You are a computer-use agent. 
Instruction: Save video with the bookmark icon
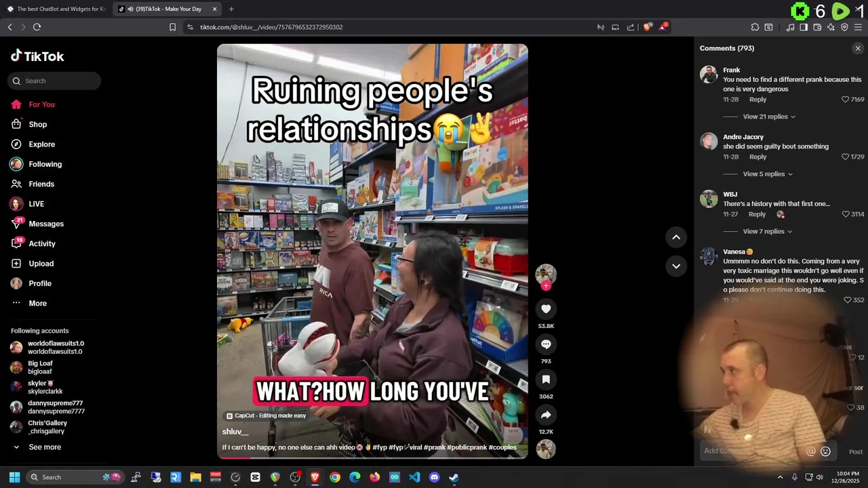pyautogui.click(x=546, y=380)
